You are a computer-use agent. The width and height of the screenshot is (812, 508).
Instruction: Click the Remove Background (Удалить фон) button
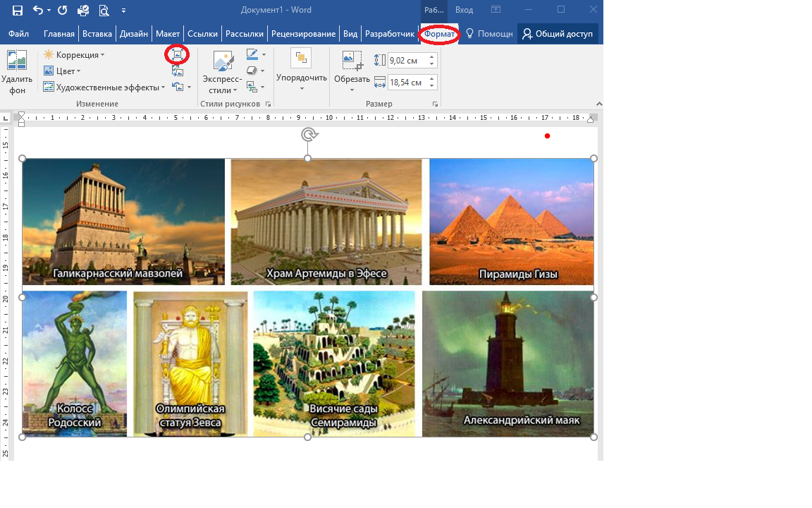tap(17, 72)
